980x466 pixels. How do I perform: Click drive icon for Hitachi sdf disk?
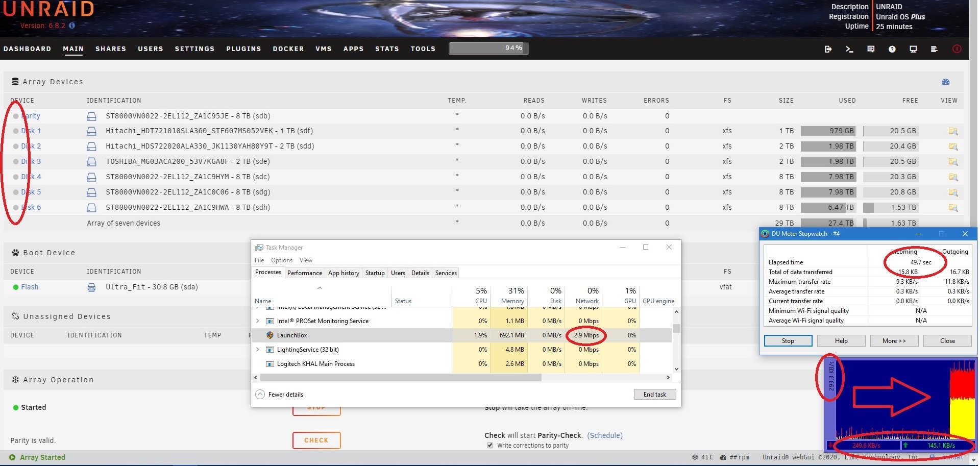tap(91, 131)
